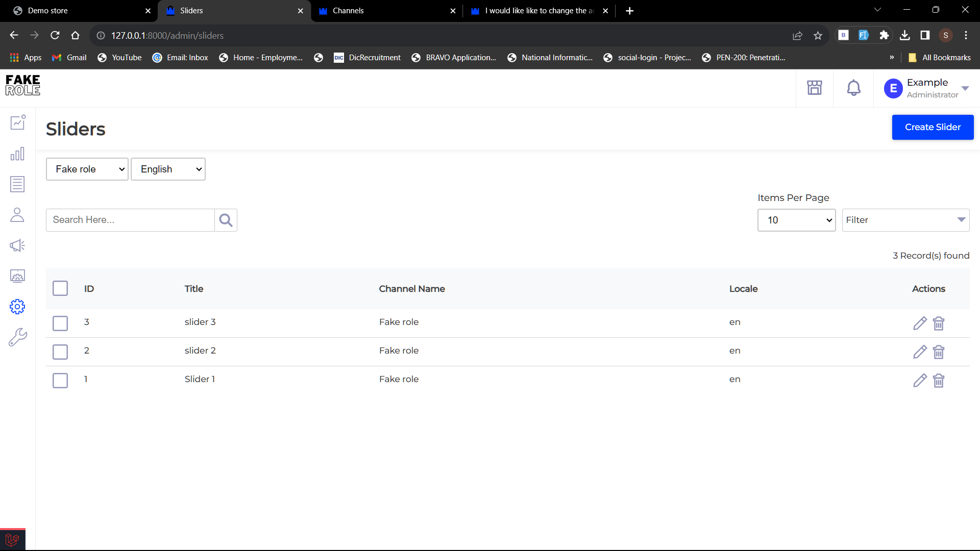Toggle the select-all header checkbox

[x=60, y=288]
